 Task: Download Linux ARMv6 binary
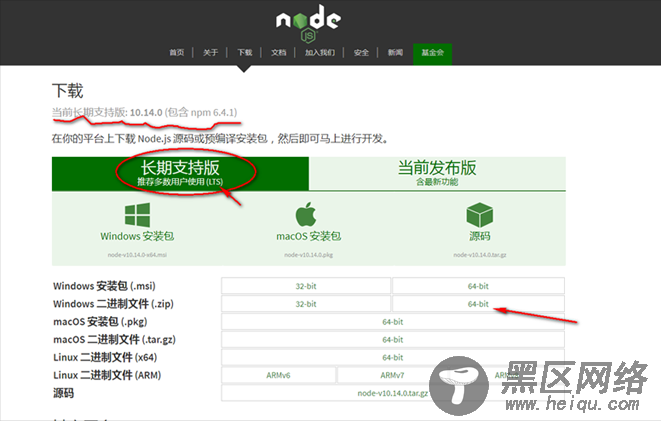click(278, 375)
